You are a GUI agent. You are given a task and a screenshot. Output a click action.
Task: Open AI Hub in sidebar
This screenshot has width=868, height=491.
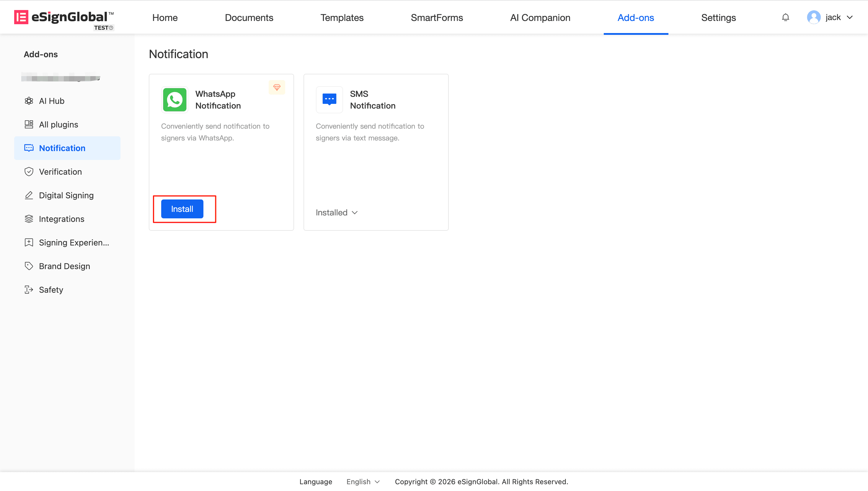pyautogui.click(x=51, y=101)
